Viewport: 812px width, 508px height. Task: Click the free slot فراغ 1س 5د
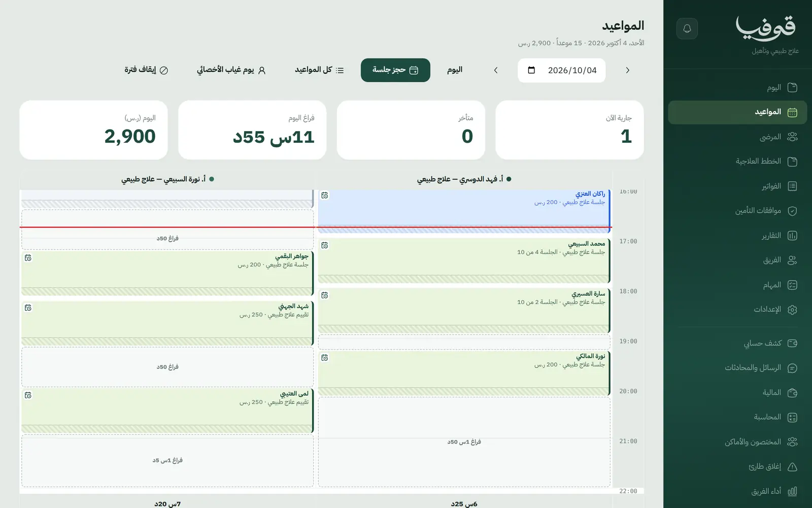point(167,460)
